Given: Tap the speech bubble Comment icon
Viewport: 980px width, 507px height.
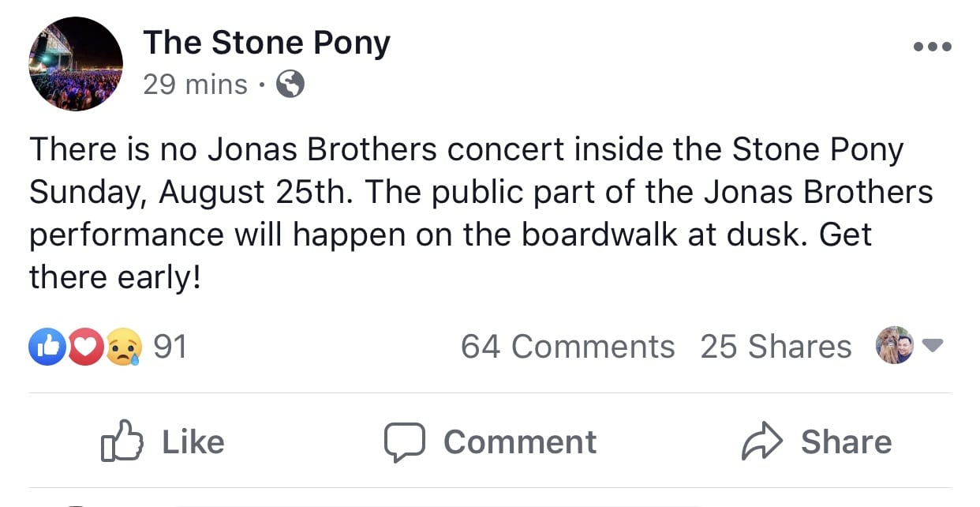Looking at the screenshot, I should [405, 441].
